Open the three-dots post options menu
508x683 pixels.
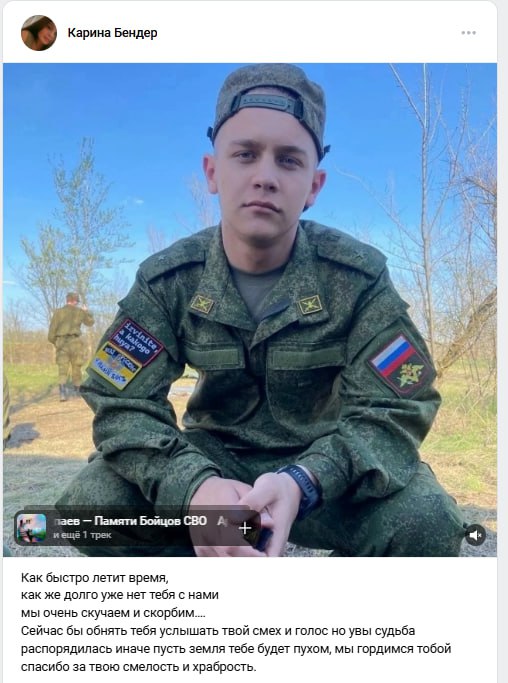(x=468, y=33)
